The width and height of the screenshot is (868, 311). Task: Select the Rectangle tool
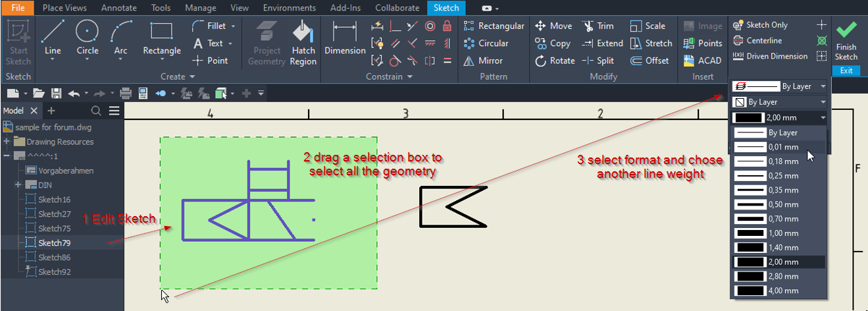[162, 37]
